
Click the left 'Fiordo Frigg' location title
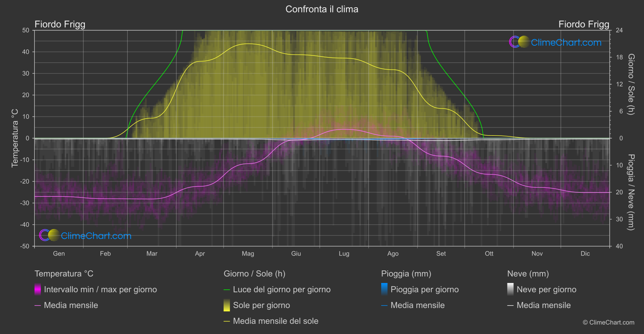click(x=60, y=24)
